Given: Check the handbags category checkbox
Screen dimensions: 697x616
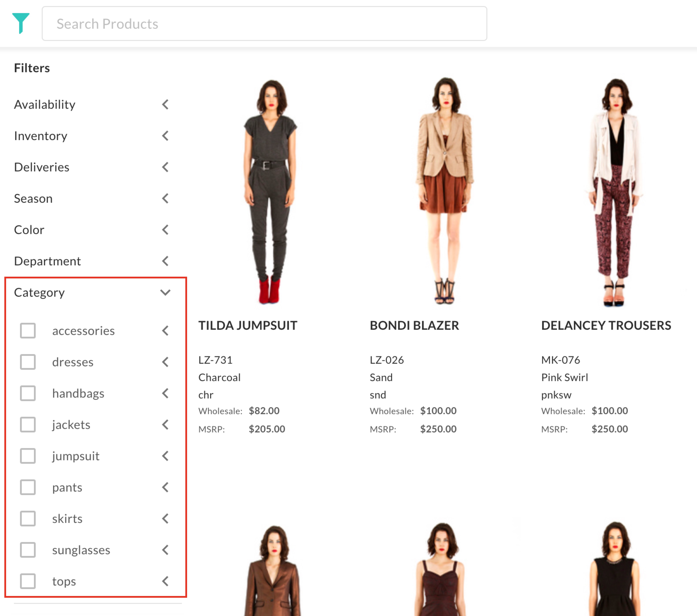Looking at the screenshot, I should (28, 393).
